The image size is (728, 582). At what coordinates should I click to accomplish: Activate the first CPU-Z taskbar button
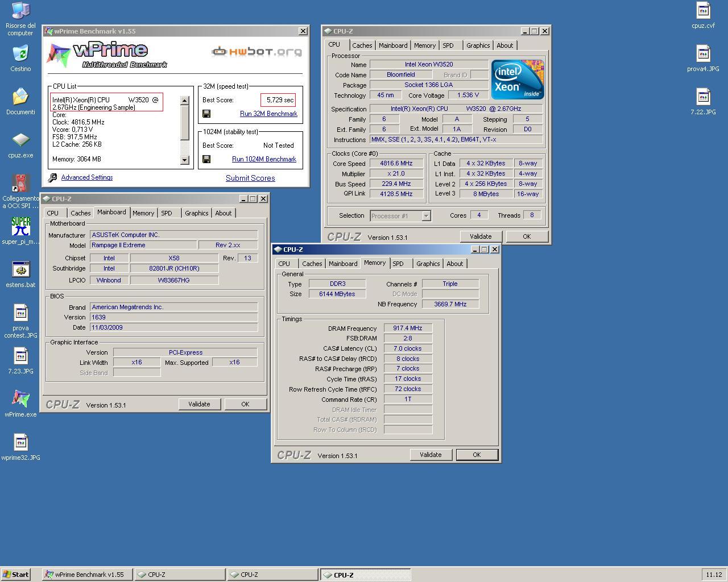[180, 575]
